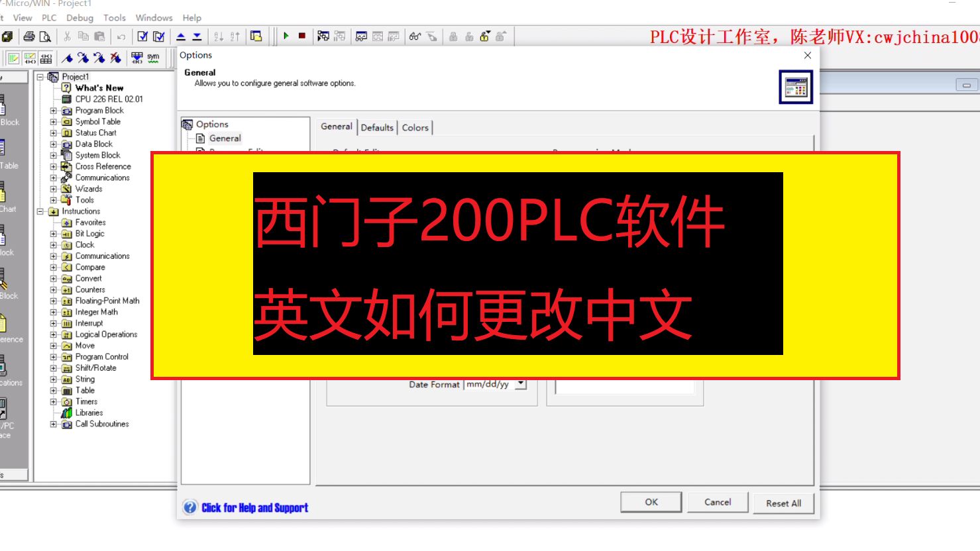The height and width of the screenshot is (551, 980).
Task: Select 'Wizards' in project tree
Action: [89, 189]
